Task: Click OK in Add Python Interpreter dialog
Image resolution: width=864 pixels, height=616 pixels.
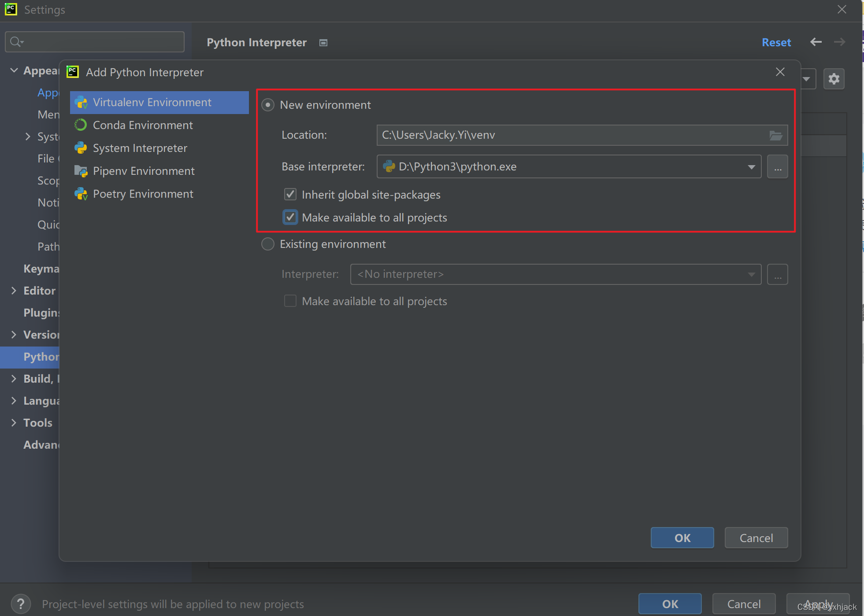Action: pos(682,538)
